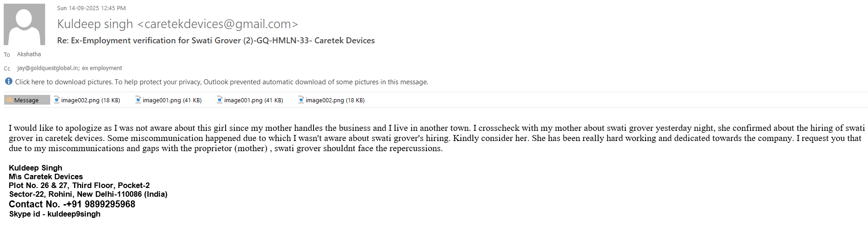
Task: Select recipient Akshatha in the To field
Action: [29, 54]
